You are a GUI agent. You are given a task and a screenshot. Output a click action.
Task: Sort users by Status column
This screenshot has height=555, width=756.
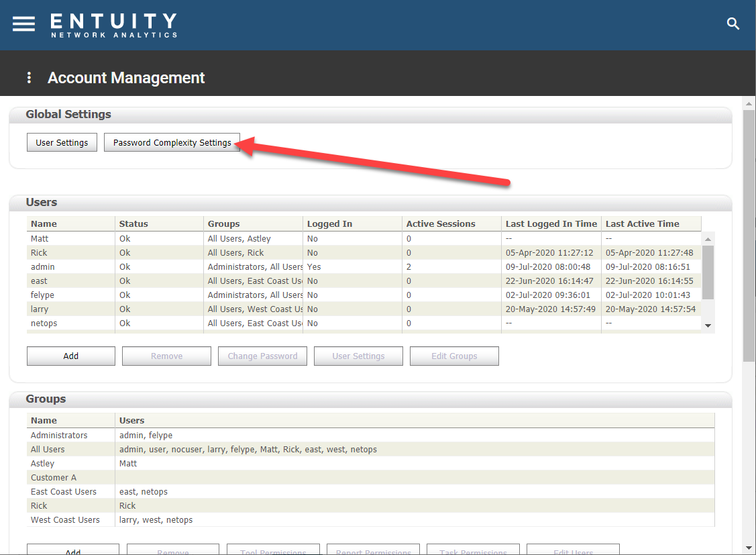[159, 223]
